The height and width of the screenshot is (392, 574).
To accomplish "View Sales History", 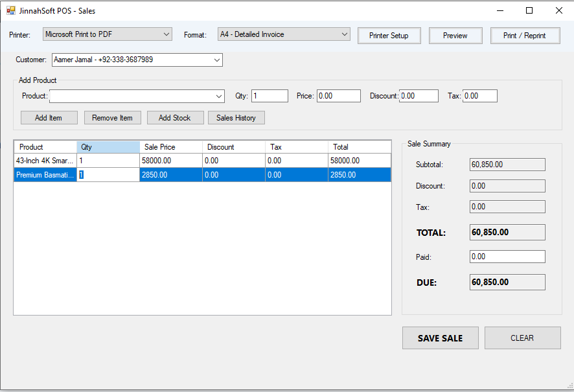I will pos(236,118).
